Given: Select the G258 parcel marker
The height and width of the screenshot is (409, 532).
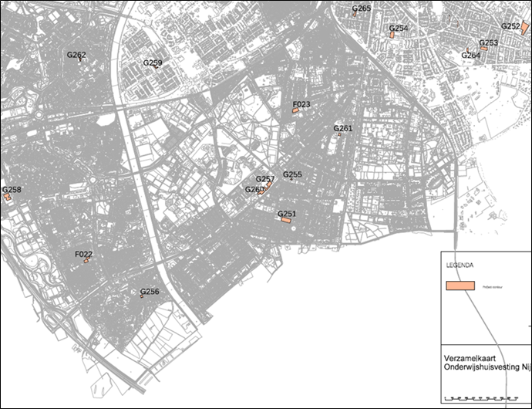Looking at the screenshot, I should tap(7, 197).
